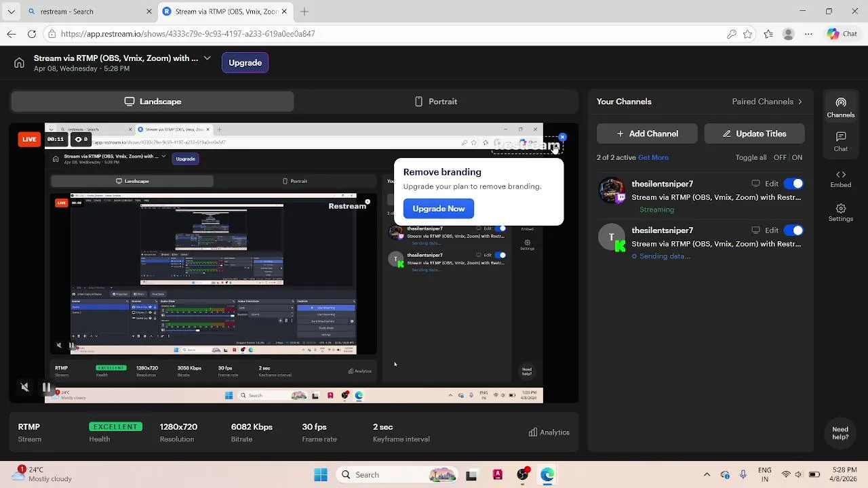Switch to Portrait layout tab

pyautogui.click(x=436, y=102)
